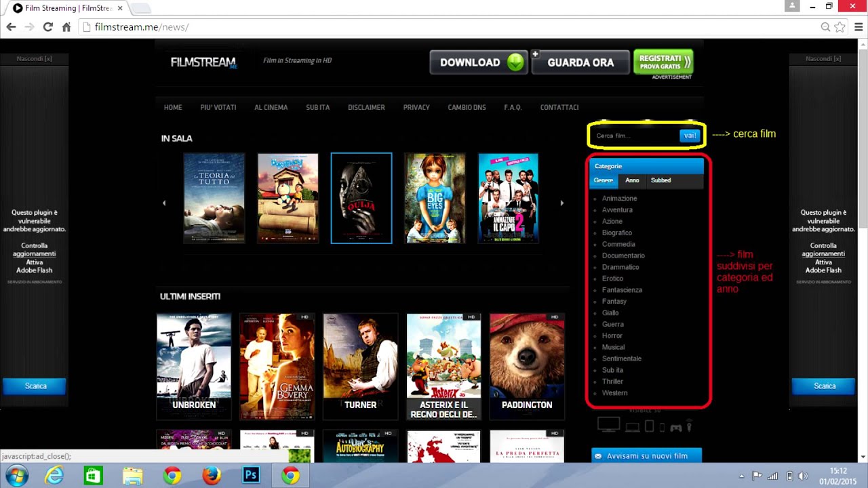Open the Fantasy genre link

point(614,302)
